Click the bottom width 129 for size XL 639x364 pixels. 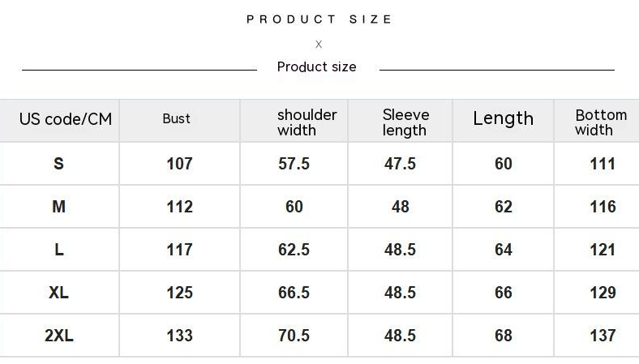coord(603,293)
